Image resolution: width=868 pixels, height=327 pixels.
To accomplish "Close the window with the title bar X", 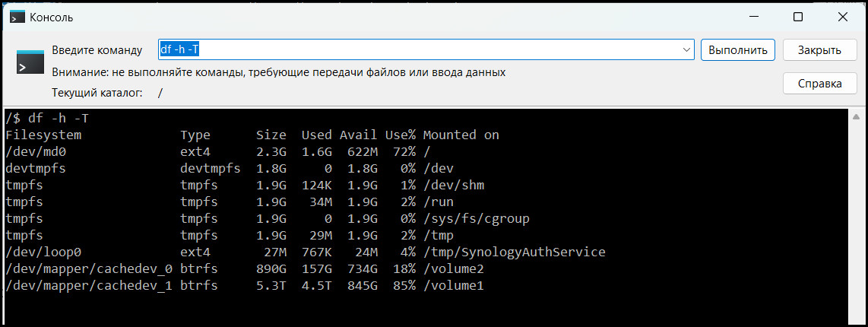I will pyautogui.click(x=843, y=17).
